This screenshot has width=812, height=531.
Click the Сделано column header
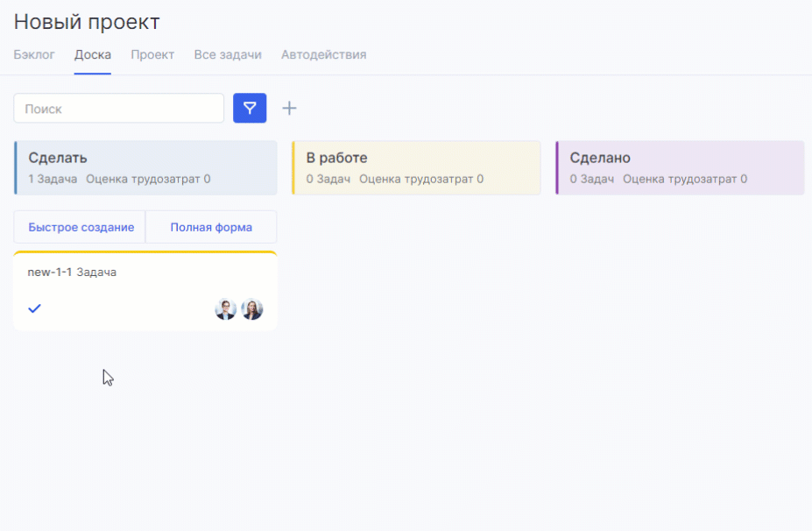click(680, 168)
